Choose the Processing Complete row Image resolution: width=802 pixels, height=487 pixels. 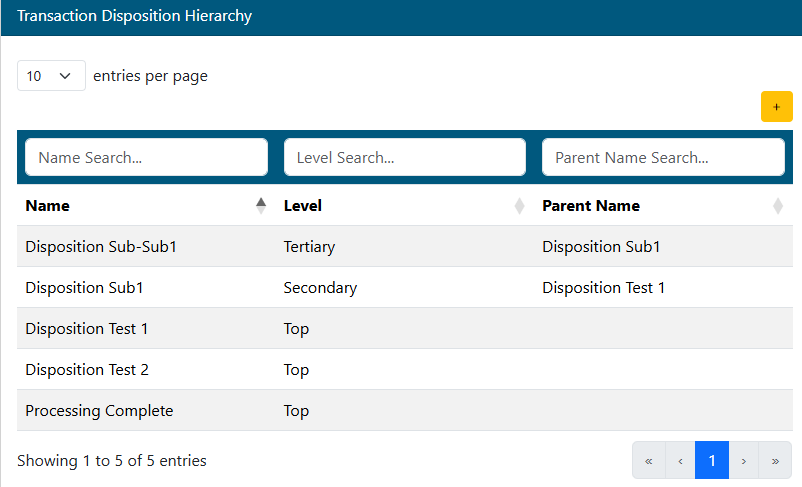click(x=99, y=411)
